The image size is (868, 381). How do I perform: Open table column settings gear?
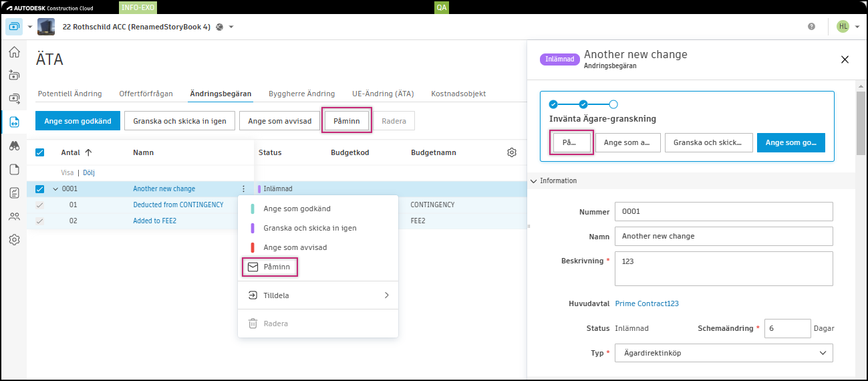[512, 152]
